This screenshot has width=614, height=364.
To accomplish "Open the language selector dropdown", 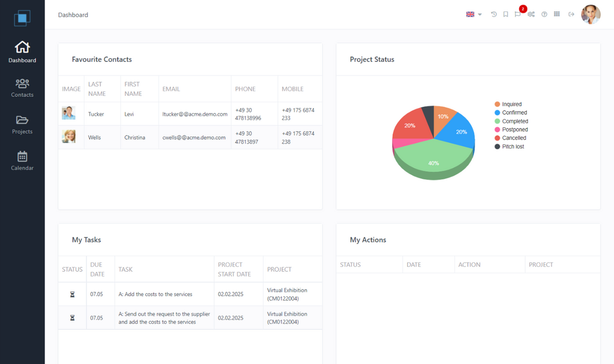I will (x=473, y=14).
